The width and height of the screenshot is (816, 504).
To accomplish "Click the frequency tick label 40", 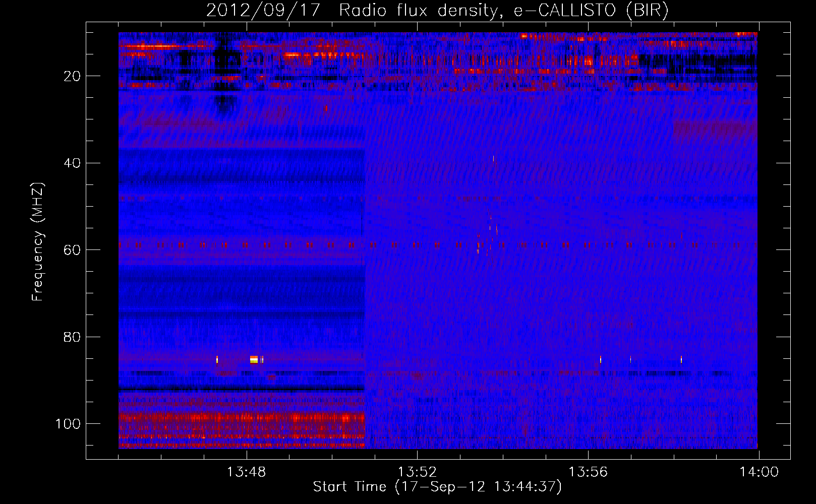I will pyautogui.click(x=73, y=163).
